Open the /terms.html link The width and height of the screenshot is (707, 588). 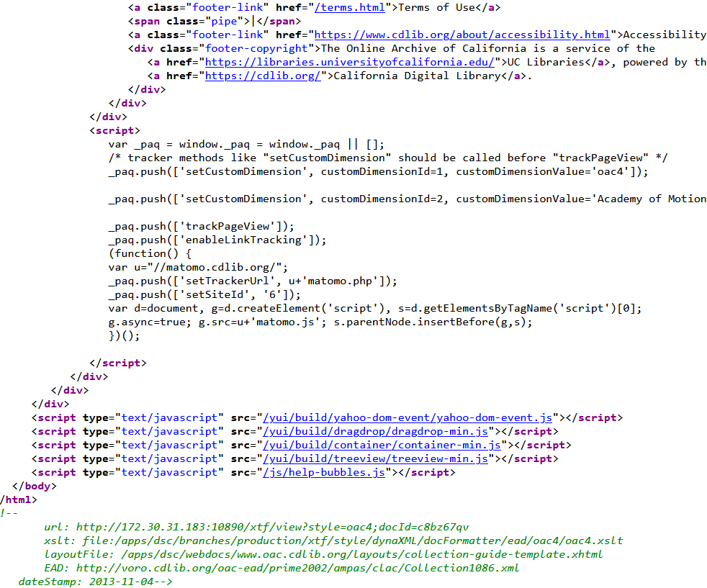350,8
